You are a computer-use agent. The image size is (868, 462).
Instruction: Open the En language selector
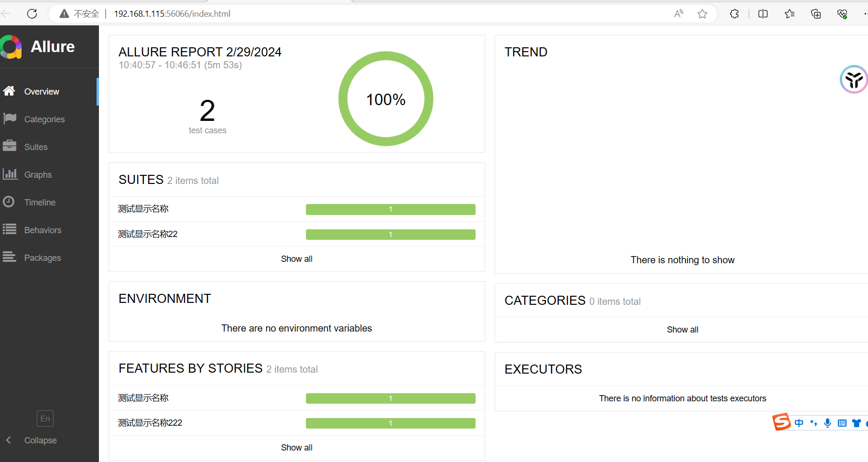(x=45, y=419)
